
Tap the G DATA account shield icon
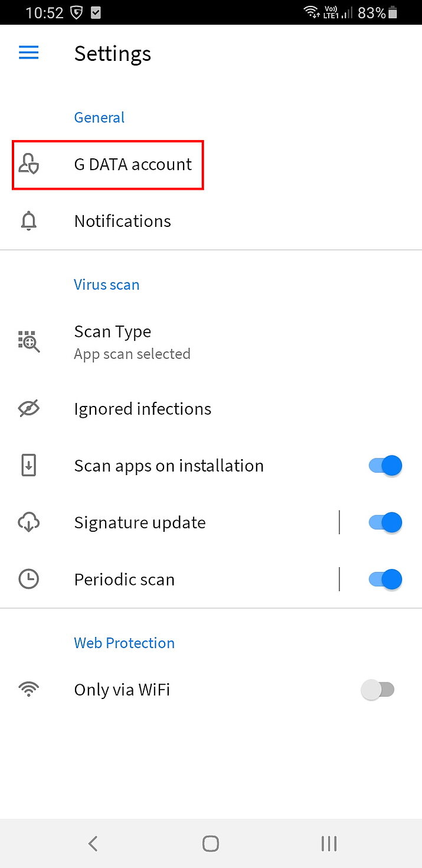tap(29, 164)
